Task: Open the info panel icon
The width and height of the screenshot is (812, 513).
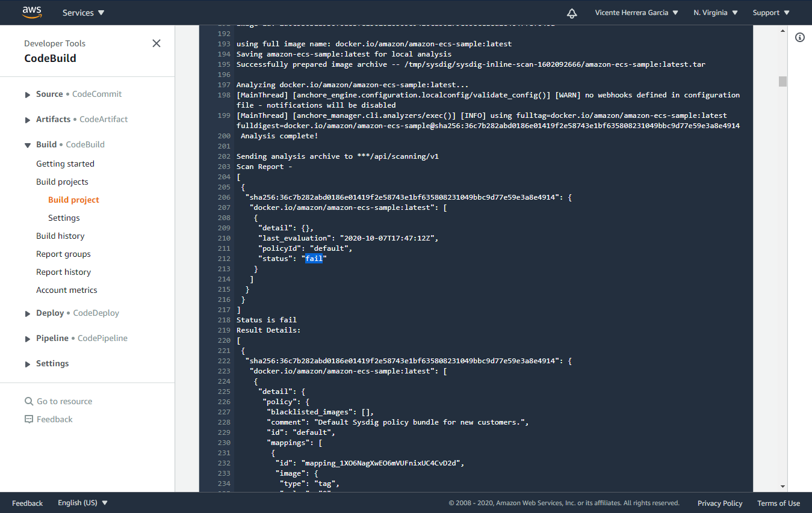Action: tap(800, 37)
